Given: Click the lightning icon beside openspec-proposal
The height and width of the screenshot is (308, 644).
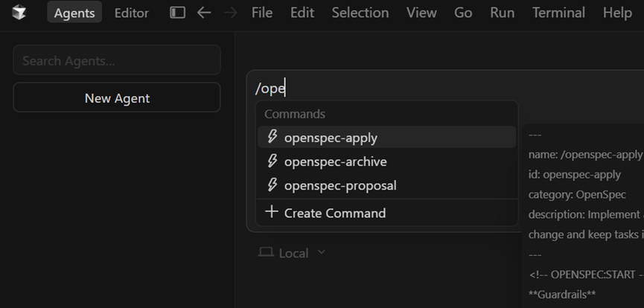Looking at the screenshot, I should pyautogui.click(x=272, y=185).
